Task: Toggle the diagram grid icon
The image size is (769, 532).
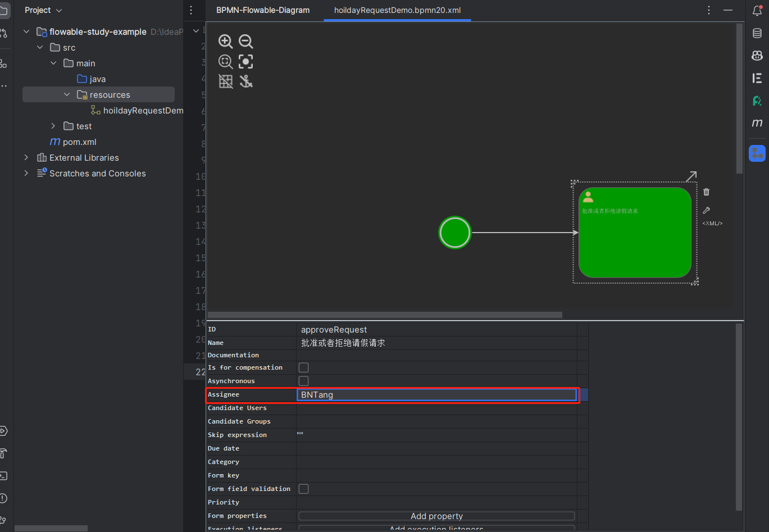Action: click(x=225, y=82)
